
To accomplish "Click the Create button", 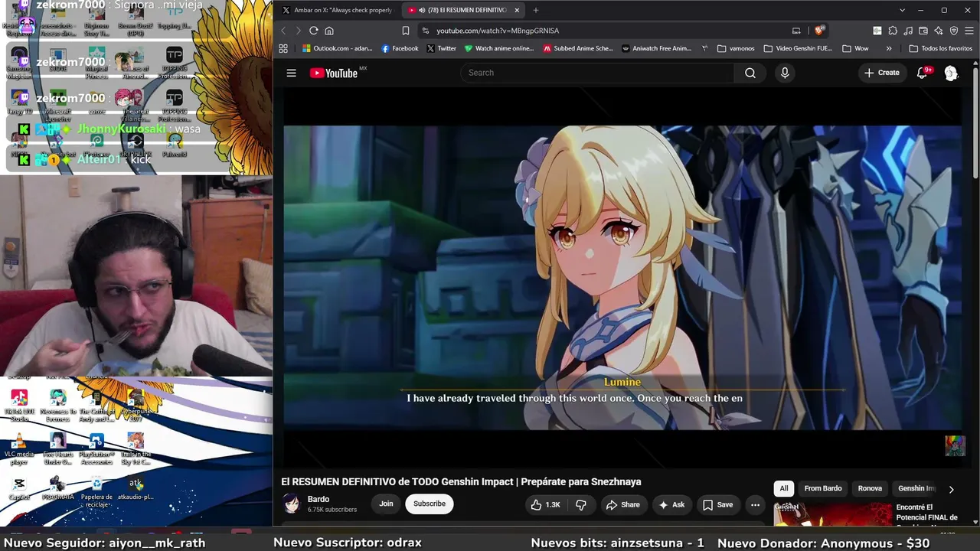I will 882,73.
